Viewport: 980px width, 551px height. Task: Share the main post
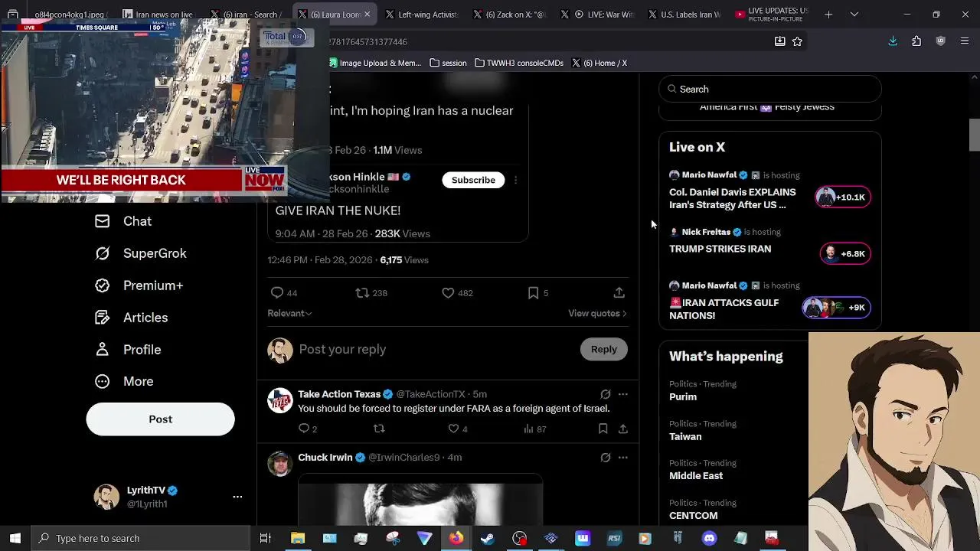coord(619,293)
